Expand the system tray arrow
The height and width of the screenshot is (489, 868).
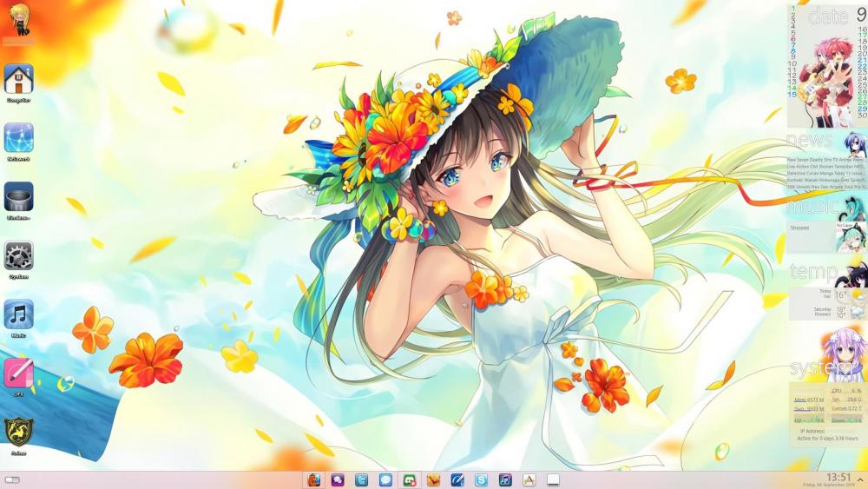[x=860, y=479]
